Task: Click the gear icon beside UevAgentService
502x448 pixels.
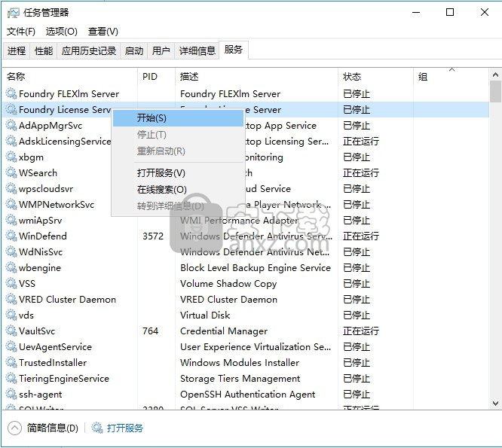Action: [11, 346]
